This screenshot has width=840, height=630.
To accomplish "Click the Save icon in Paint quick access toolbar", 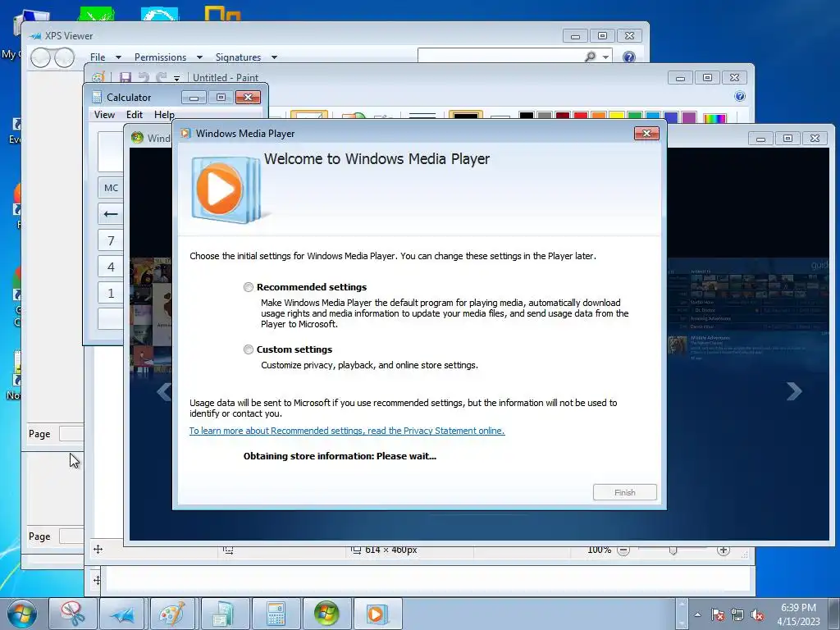I will 126,78.
